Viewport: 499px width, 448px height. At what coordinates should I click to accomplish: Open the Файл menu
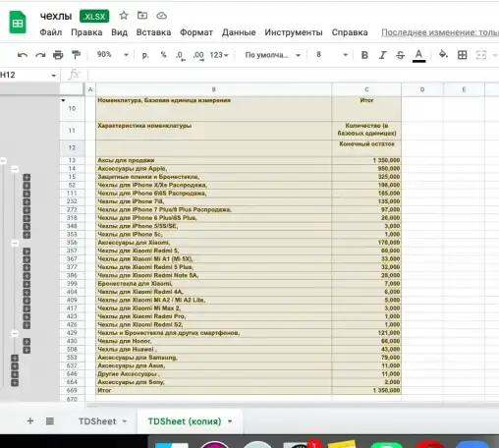[x=51, y=32]
